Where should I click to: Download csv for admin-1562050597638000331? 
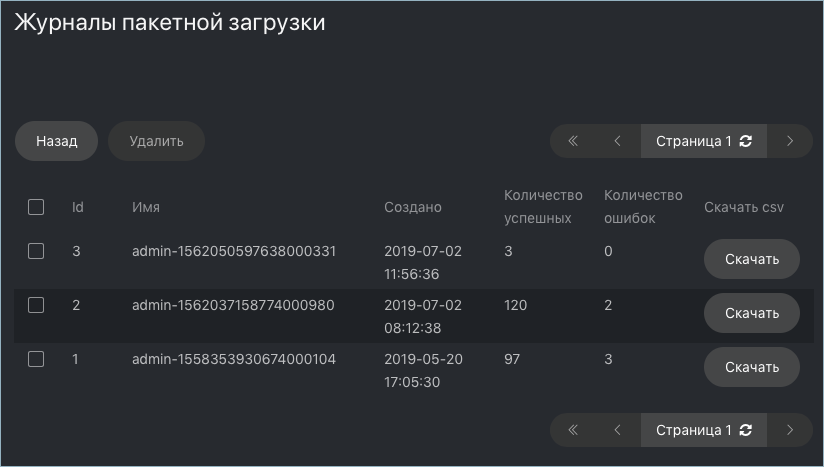point(751,259)
